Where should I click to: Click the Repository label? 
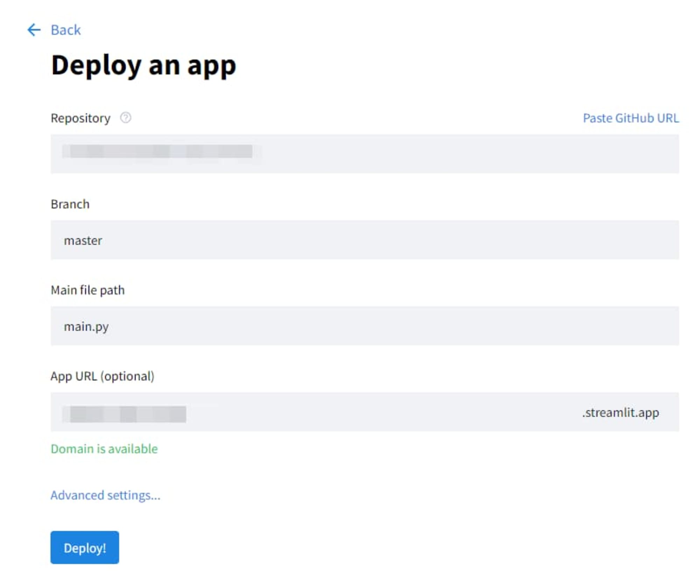click(80, 118)
